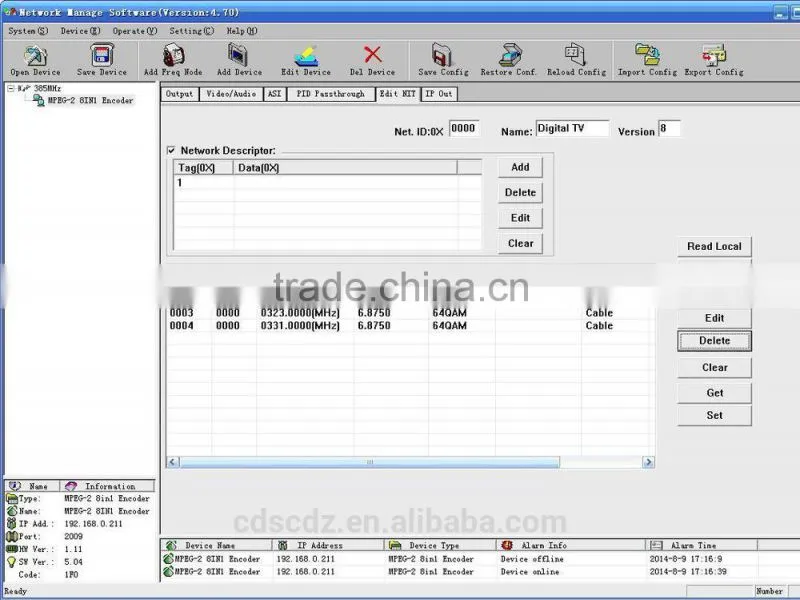Switch to the Output tab
800x600 pixels.
point(180,94)
